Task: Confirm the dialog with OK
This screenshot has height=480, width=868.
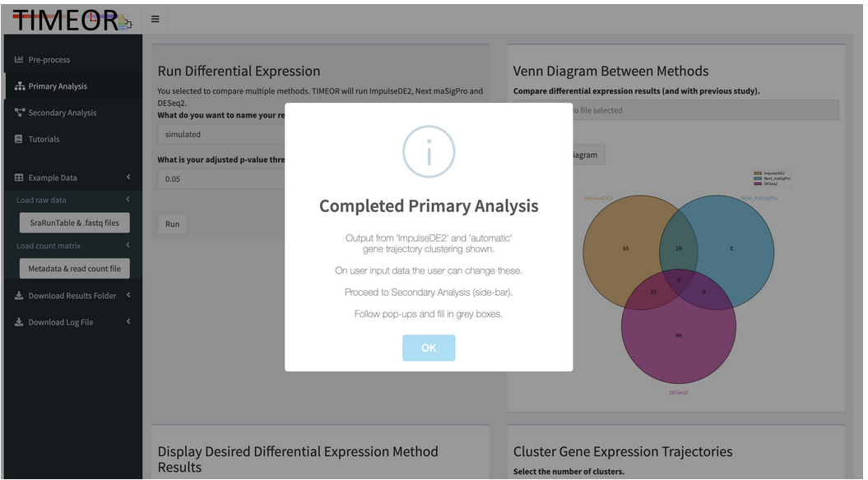Action: (x=429, y=348)
